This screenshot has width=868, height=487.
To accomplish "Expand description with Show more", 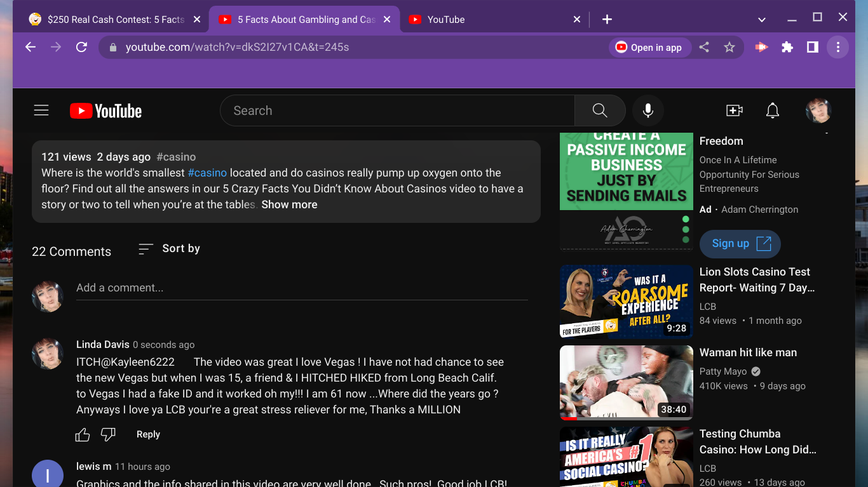I will pos(289,204).
